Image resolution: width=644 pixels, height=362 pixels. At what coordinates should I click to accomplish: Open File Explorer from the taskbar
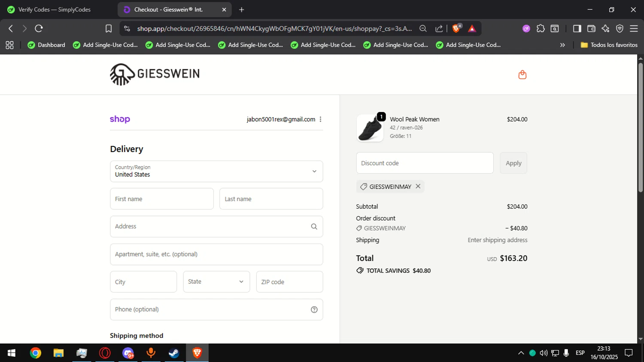pyautogui.click(x=58, y=353)
